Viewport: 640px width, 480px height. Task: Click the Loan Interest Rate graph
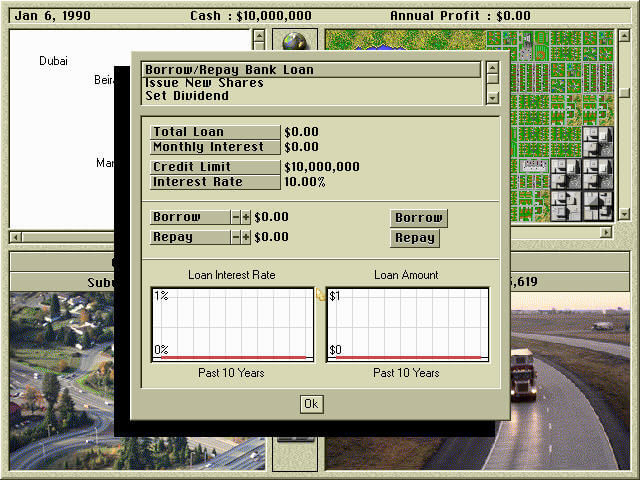[232, 324]
